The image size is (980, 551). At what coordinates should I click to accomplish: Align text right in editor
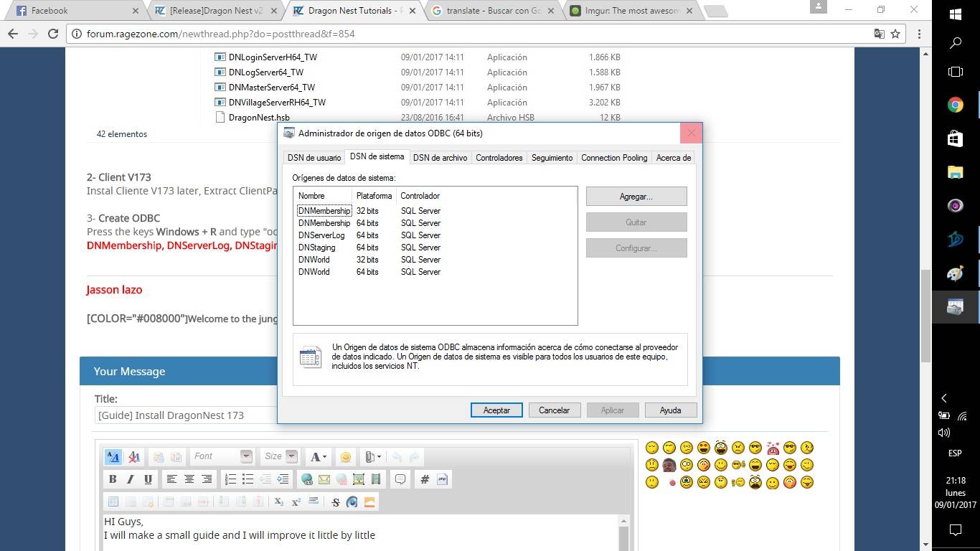coord(207,479)
